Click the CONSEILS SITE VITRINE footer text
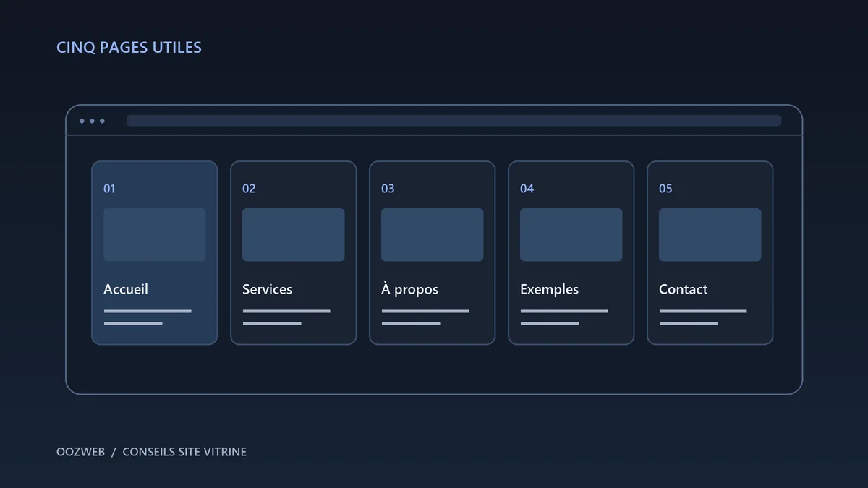The image size is (868, 488). [184, 452]
